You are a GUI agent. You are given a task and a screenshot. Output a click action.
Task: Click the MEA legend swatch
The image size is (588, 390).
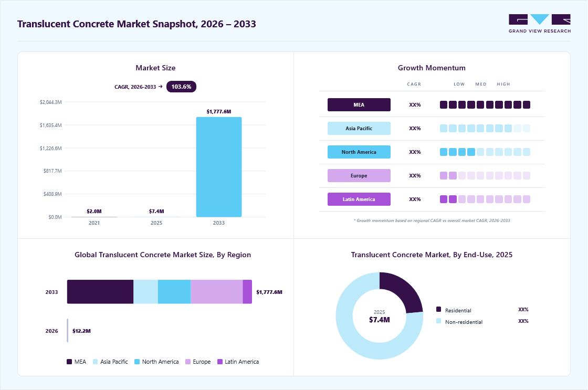pos(69,362)
